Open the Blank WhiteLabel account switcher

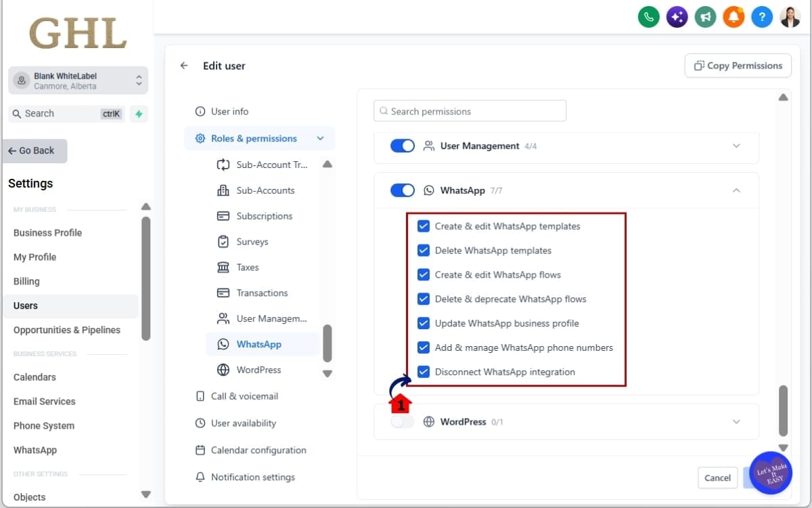78,81
